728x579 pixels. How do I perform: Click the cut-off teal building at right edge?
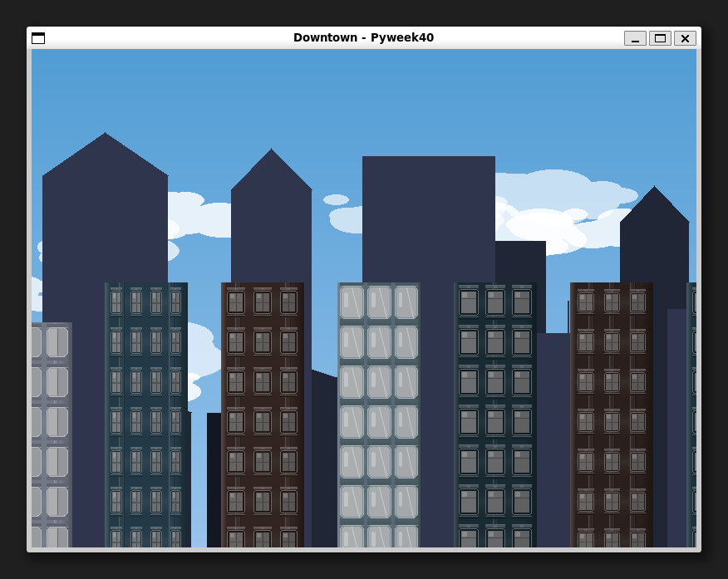(x=691, y=415)
